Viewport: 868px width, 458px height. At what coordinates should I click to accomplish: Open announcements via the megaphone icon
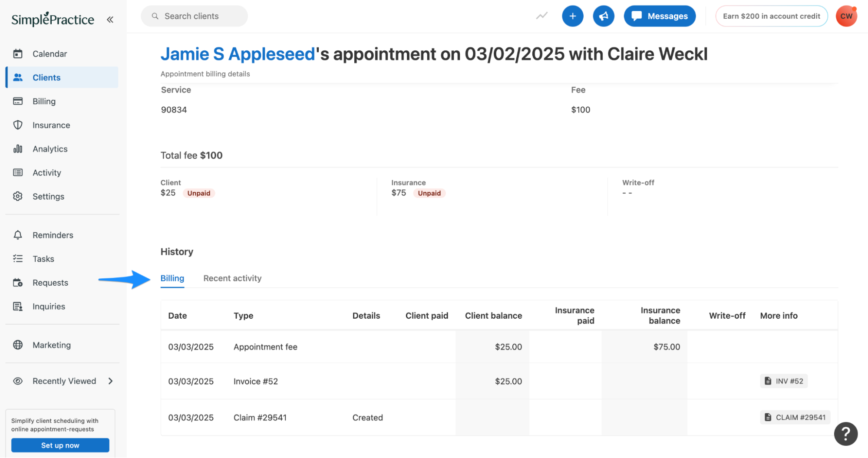point(604,16)
